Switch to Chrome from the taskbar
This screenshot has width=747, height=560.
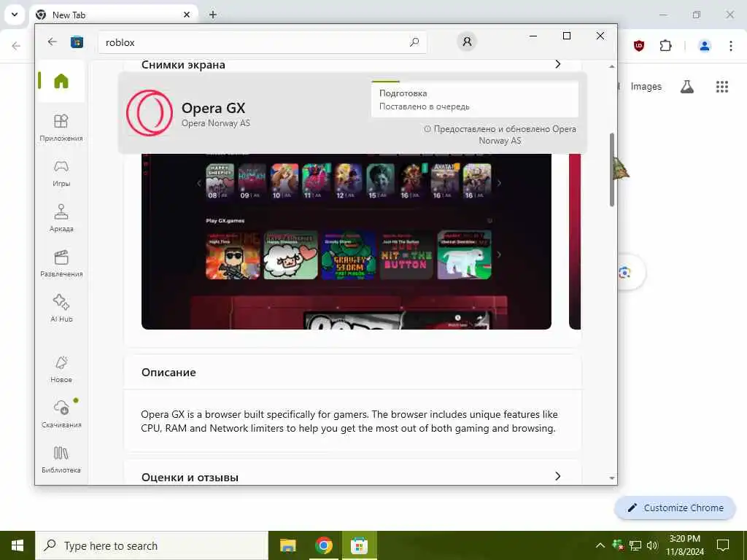[323, 545]
